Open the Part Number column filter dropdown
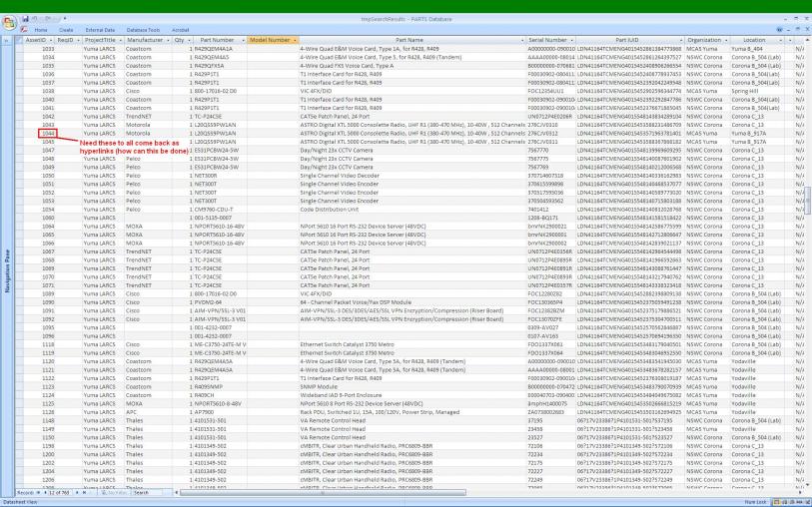 click(243, 40)
